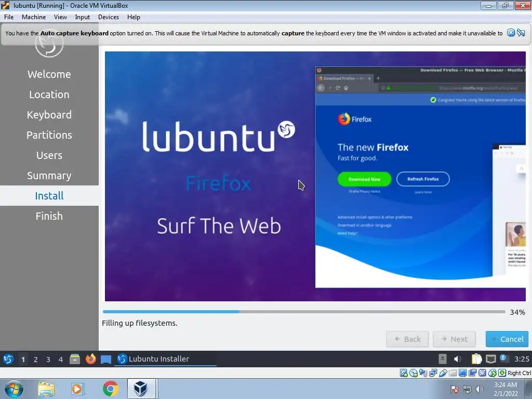Click the VirtualBox optical disk indicator
Viewport: 532px width, 399px height.
coord(414,373)
